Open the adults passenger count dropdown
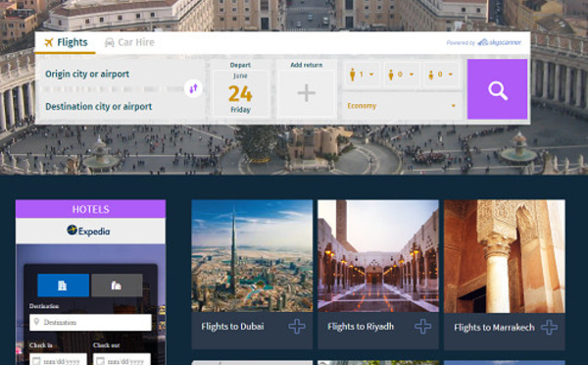Image resolution: width=588 pixels, height=365 pixels. click(362, 75)
